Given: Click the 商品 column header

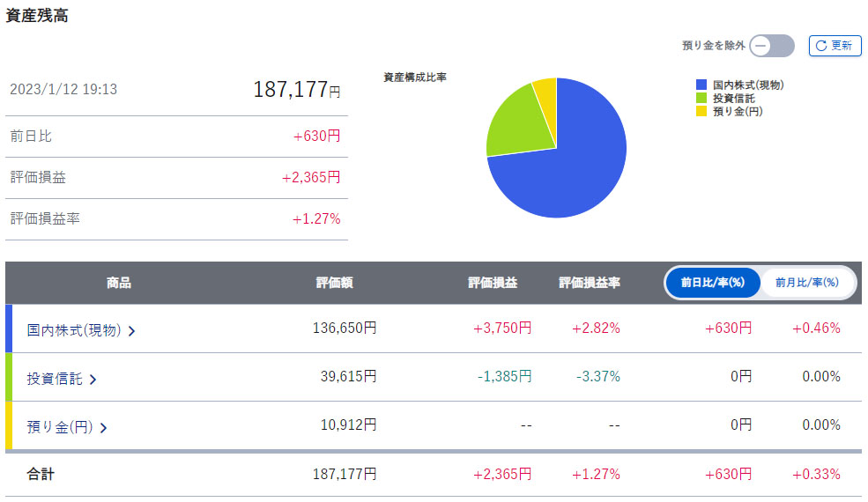Looking at the screenshot, I should [x=119, y=283].
